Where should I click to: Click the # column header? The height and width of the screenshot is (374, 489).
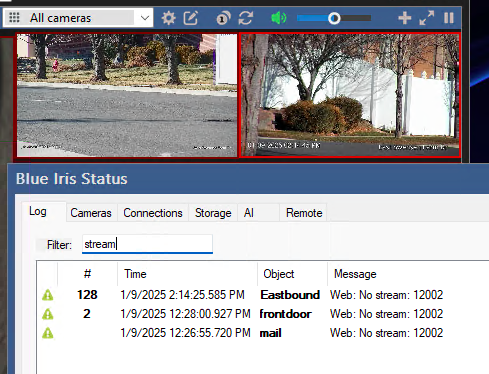pos(87,274)
